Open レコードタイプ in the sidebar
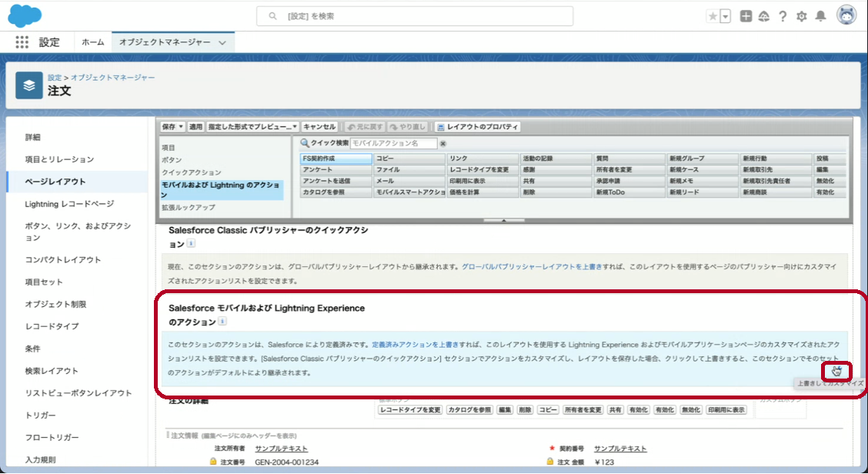Viewport: 868px width, 474px height. [x=52, y=326]
